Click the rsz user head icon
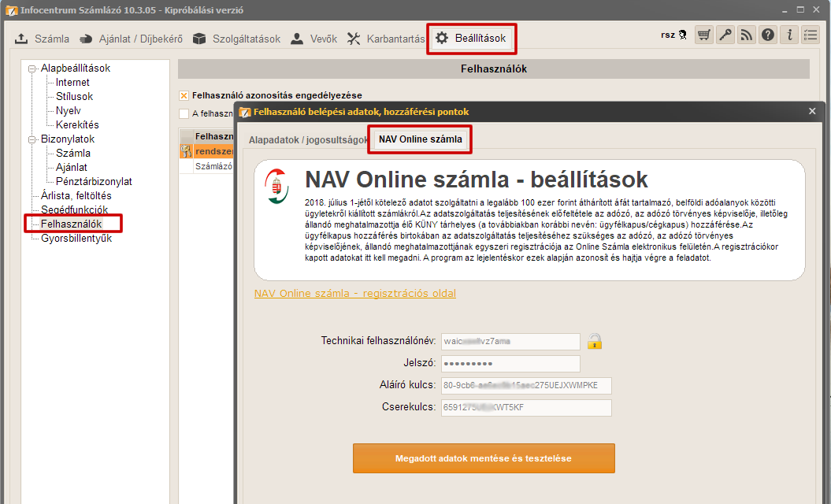This screenshot has height=504, width=831. [683, 35]
